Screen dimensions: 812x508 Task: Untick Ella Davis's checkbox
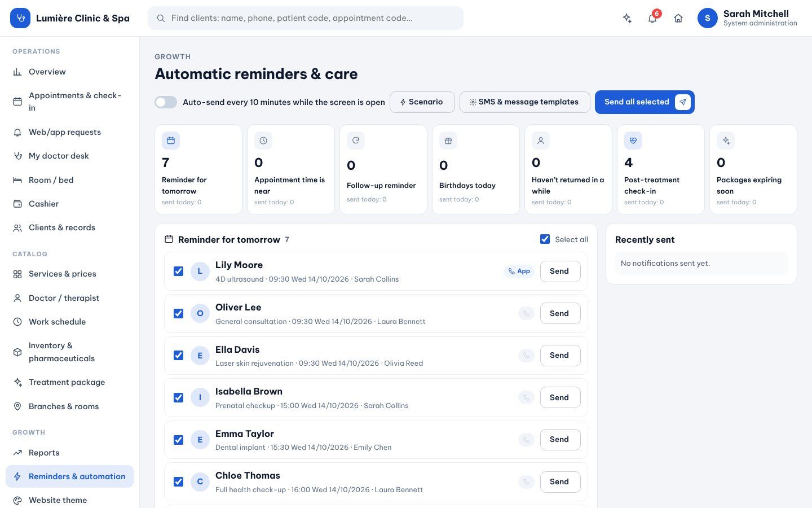(178, 356)
